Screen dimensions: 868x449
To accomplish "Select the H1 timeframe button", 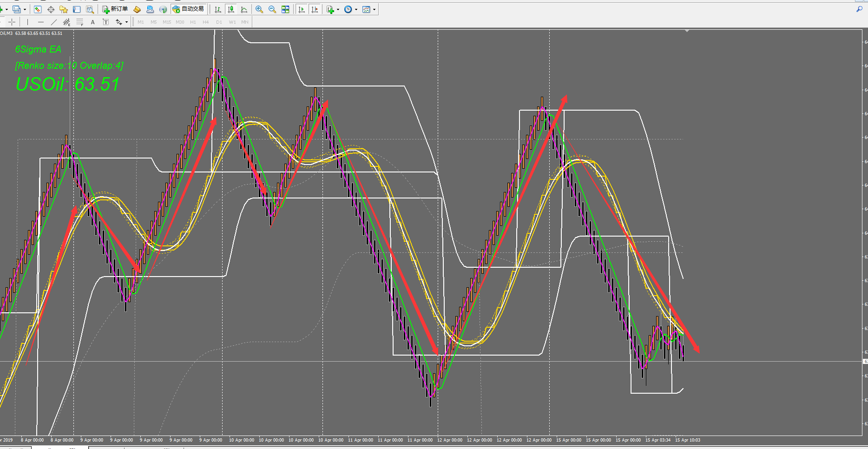I will pyautogui.click(x=193, y=22).
